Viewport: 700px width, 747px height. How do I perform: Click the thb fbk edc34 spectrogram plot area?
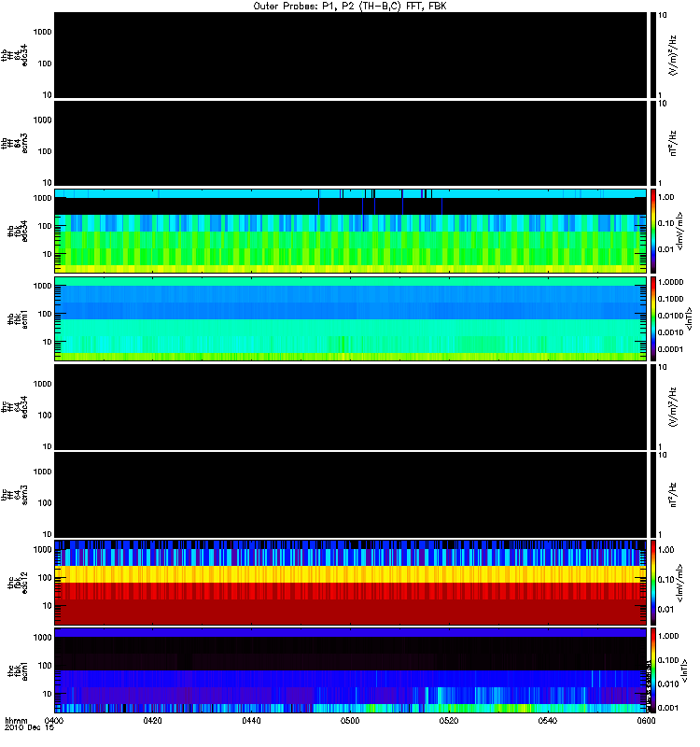(x=350, y=231)
